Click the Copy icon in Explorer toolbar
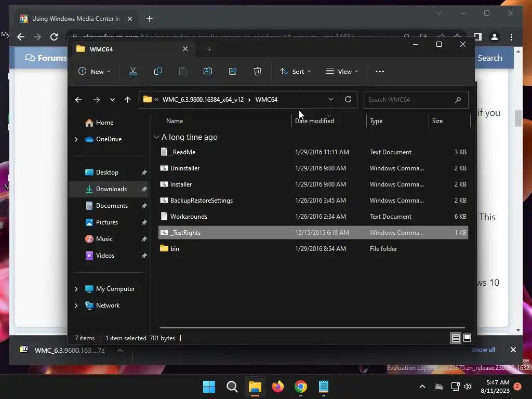The width and height of the screenshot is (532, 399). [158, 71]
